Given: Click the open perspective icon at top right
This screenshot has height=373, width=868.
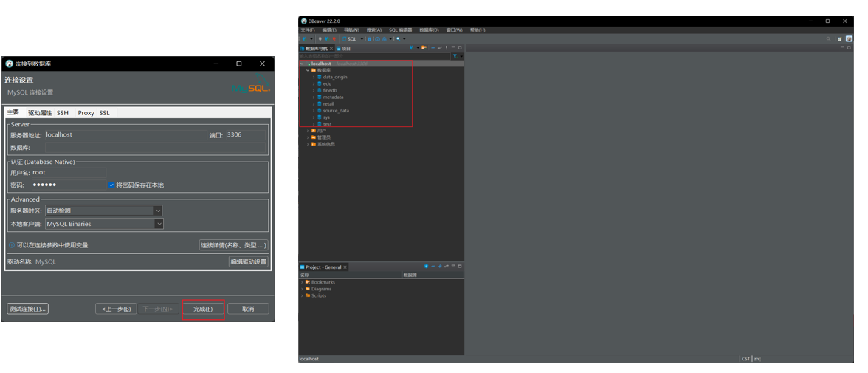Looking at the screenshot, I should click(x=840, y=39).
